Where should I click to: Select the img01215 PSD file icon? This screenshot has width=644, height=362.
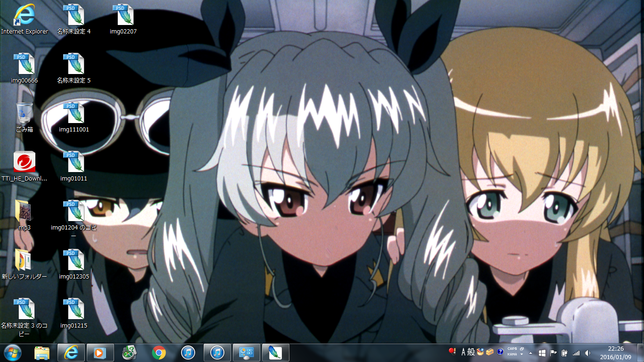pyautogui.click(x=74, y=313)
